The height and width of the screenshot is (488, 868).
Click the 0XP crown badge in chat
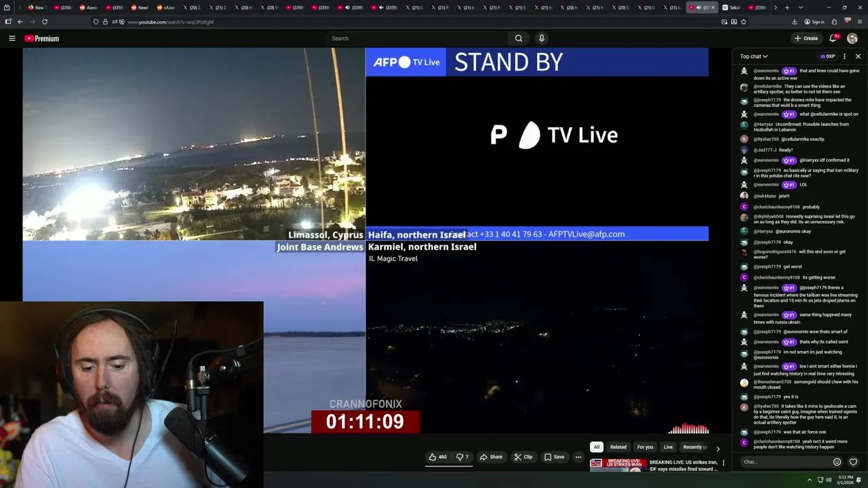tap(827, 56)
